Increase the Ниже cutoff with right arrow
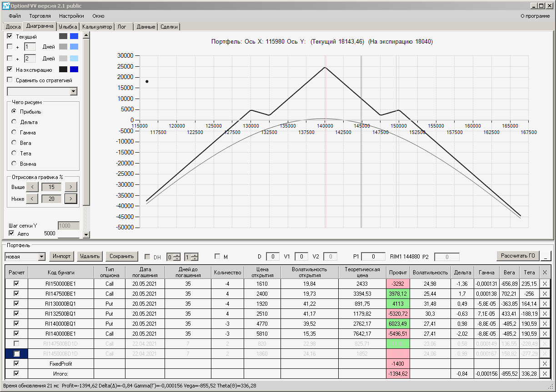The height and width of the screenshot is (392, 556). pos(71,198)
